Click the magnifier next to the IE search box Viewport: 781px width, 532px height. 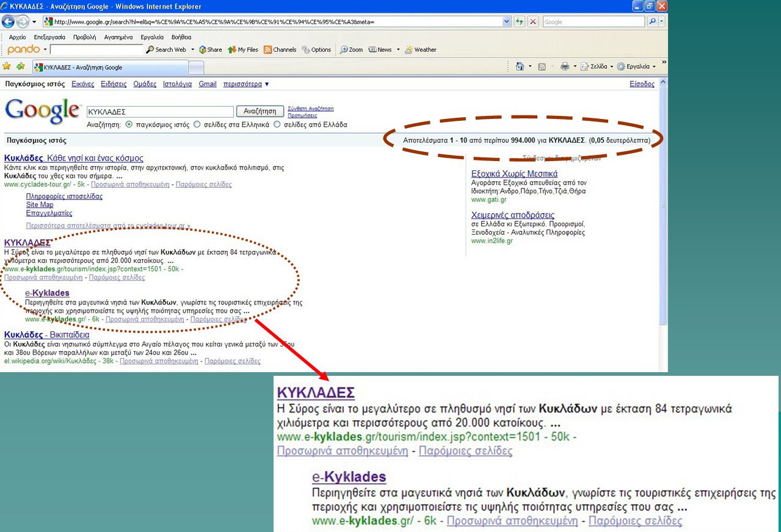[652, 21]
